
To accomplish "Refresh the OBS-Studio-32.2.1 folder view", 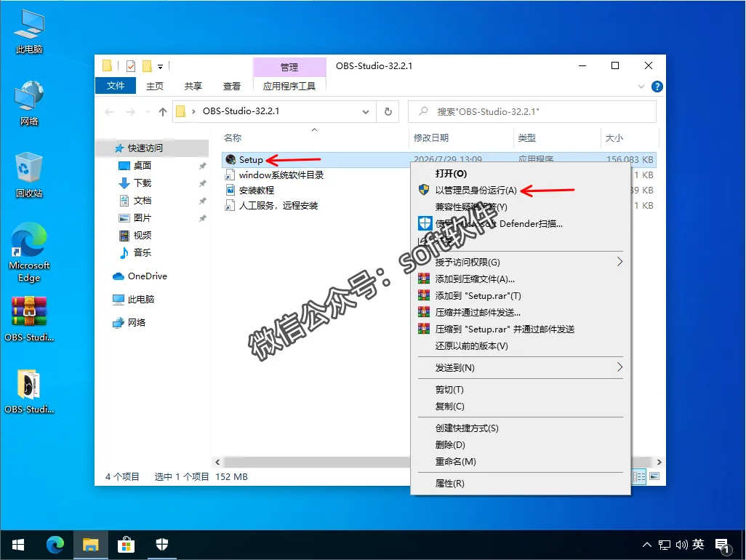I will pyautogui.click(x=388, y=111).
